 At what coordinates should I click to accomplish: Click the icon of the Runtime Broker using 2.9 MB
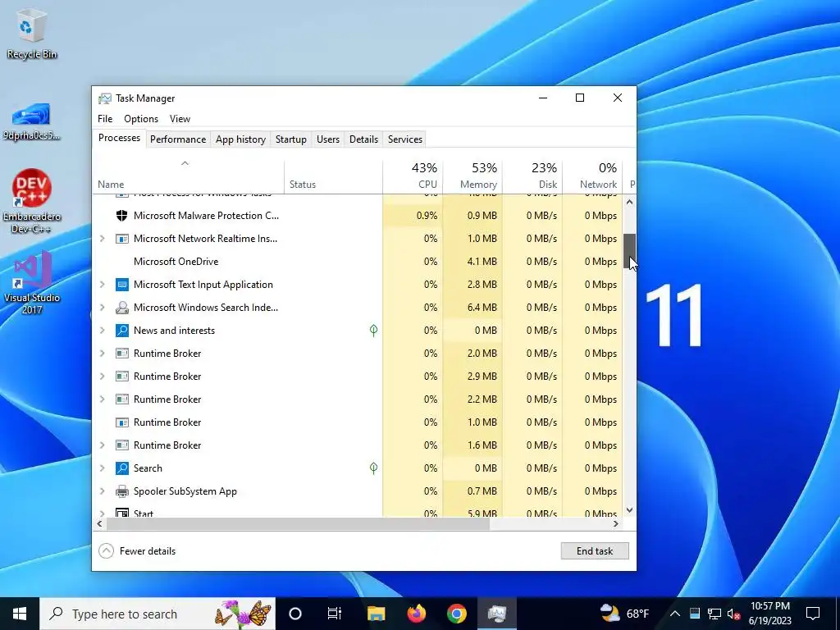122,377
